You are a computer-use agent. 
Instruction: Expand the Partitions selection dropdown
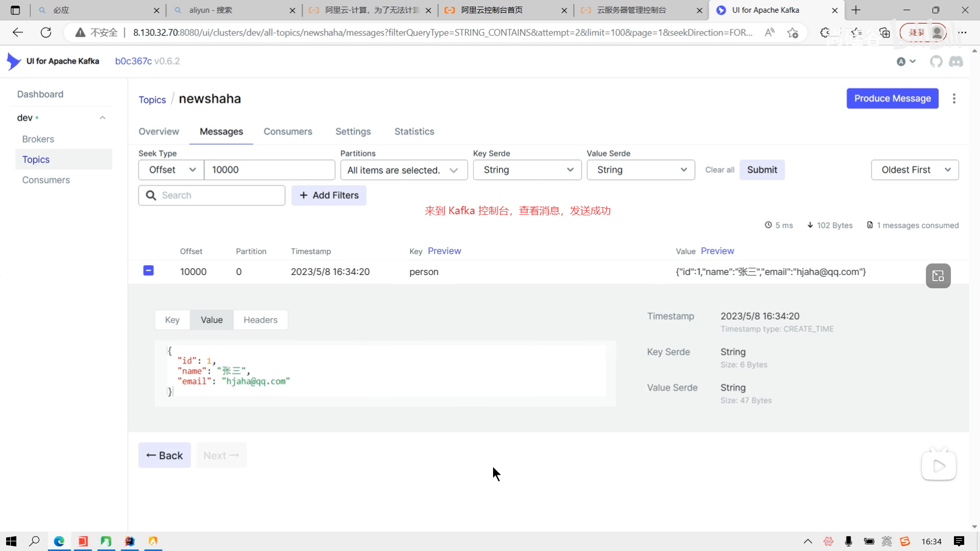click(x=403, y=170)
